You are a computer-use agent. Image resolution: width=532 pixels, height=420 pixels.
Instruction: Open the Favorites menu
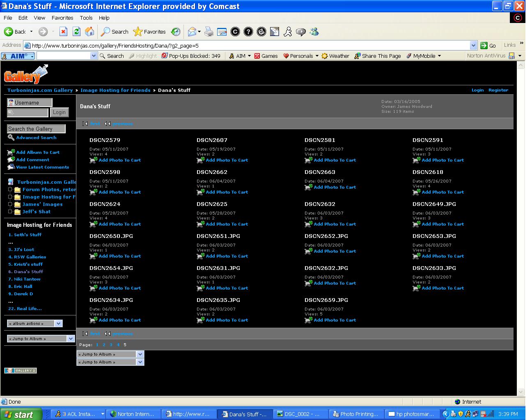(x=62, y=18)
